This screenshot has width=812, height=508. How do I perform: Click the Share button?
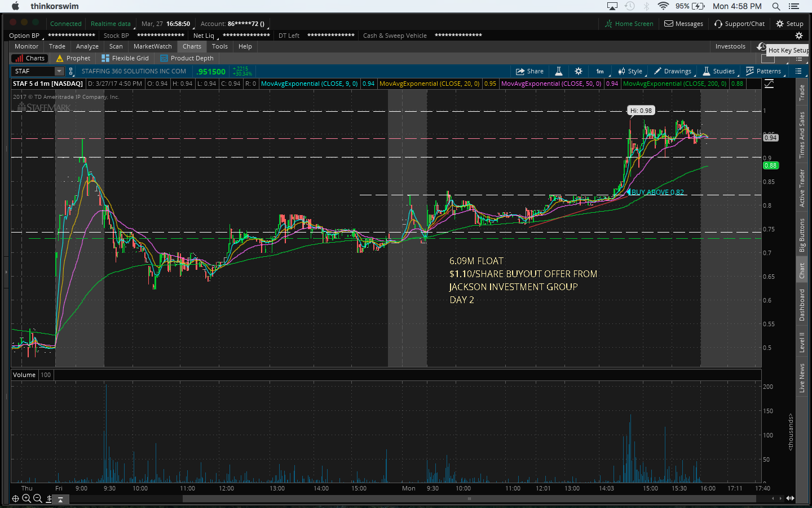529,71
